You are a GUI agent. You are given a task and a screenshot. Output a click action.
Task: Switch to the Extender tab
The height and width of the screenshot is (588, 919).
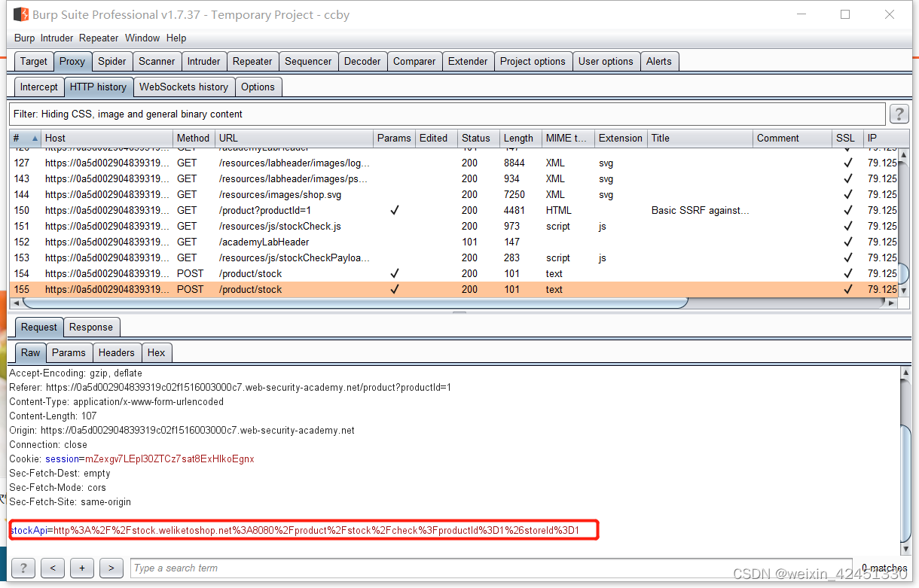point(468,61)
